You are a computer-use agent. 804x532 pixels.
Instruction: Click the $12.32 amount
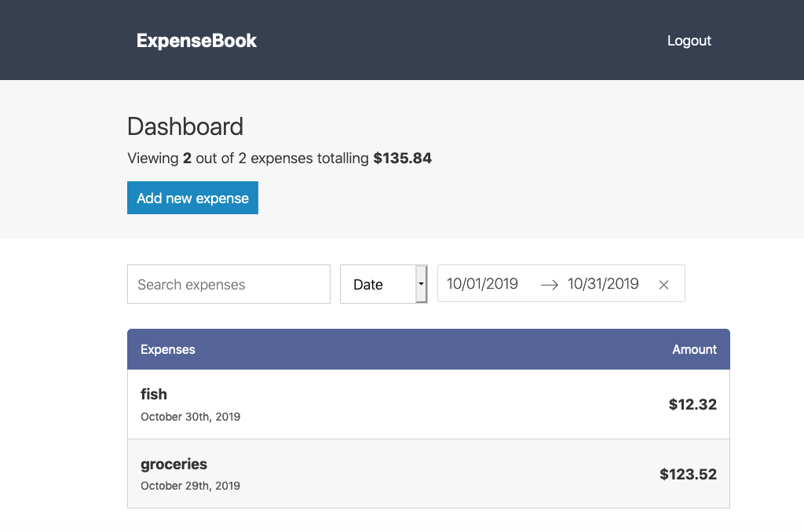point(693,405)
